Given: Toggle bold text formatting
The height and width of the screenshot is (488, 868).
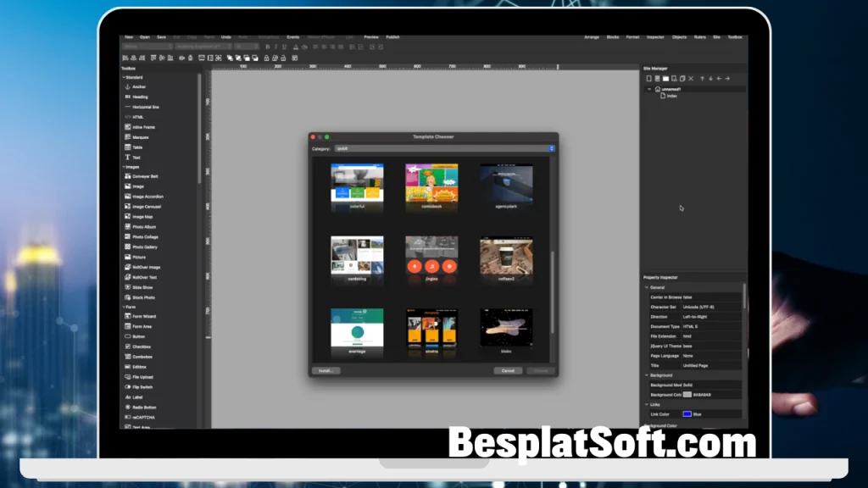Looking at the screenshot, I should point(267,47).
